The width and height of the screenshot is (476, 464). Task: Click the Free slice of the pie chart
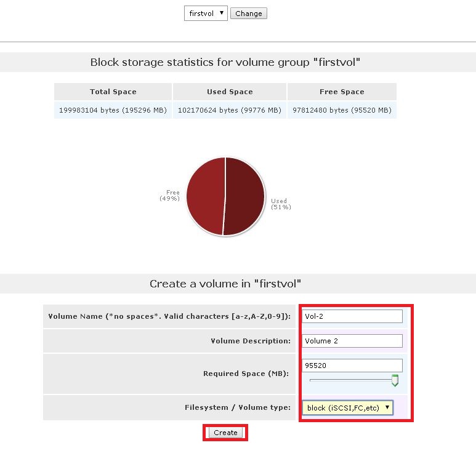click(x=205, y=196)
